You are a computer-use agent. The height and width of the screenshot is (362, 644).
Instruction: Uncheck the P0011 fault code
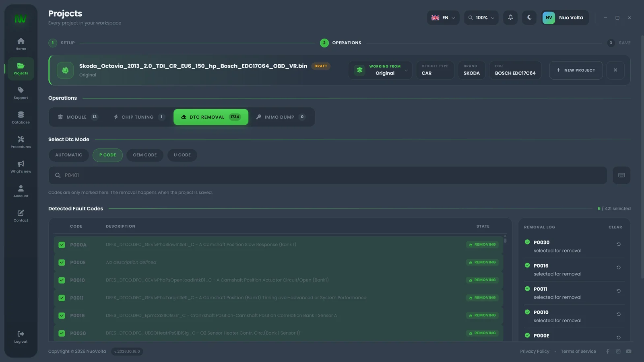tap(62, 298)
